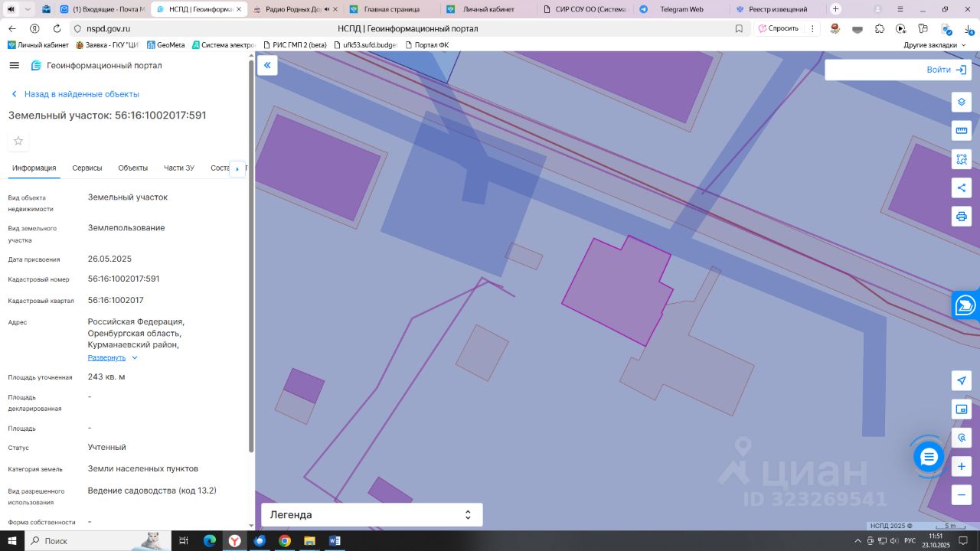Click the cadastral number 56:16:1002017:591 value
The height and width of the screenshot is (551, 980).
click(124, 279)
